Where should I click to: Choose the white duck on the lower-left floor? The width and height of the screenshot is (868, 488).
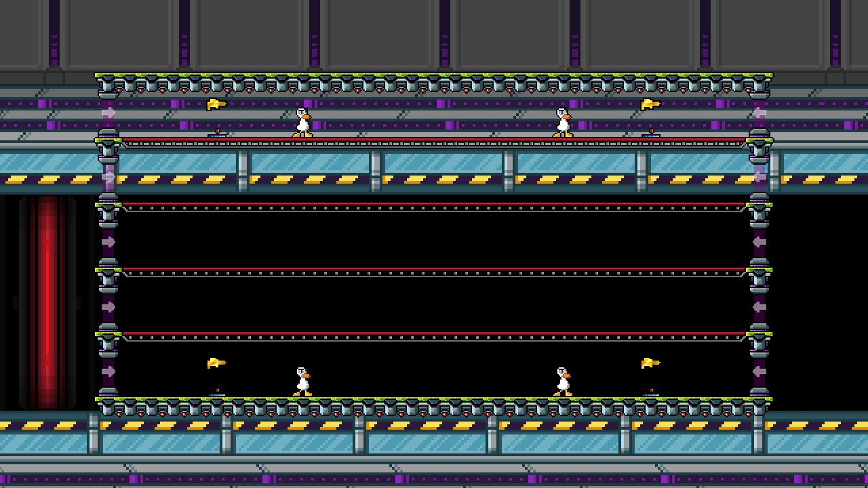(302, 382)
